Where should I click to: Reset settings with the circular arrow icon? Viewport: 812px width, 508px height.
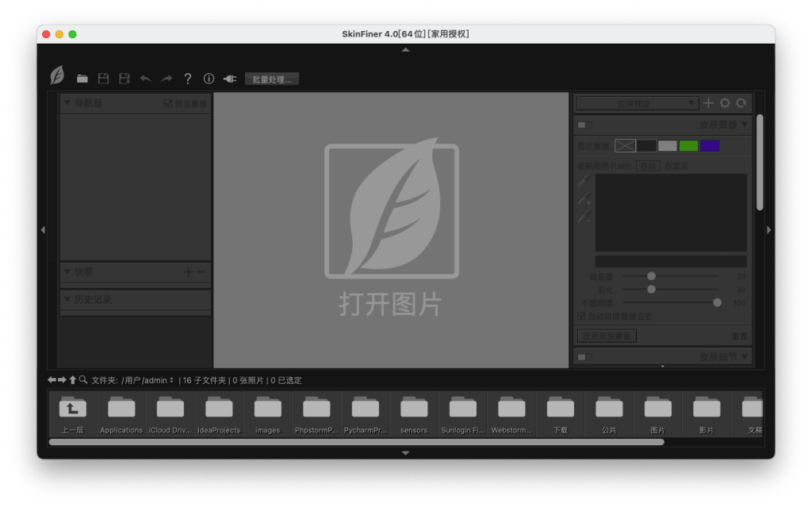tap(741, 103)
